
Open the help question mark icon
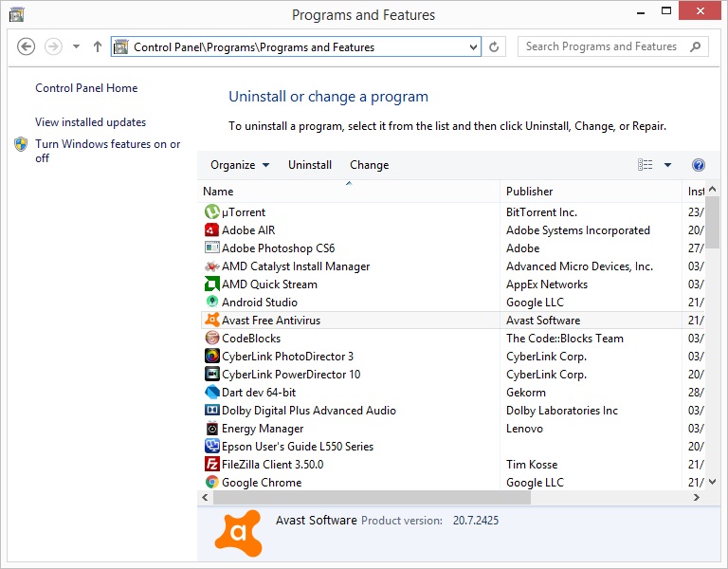[x=699, y=165]
